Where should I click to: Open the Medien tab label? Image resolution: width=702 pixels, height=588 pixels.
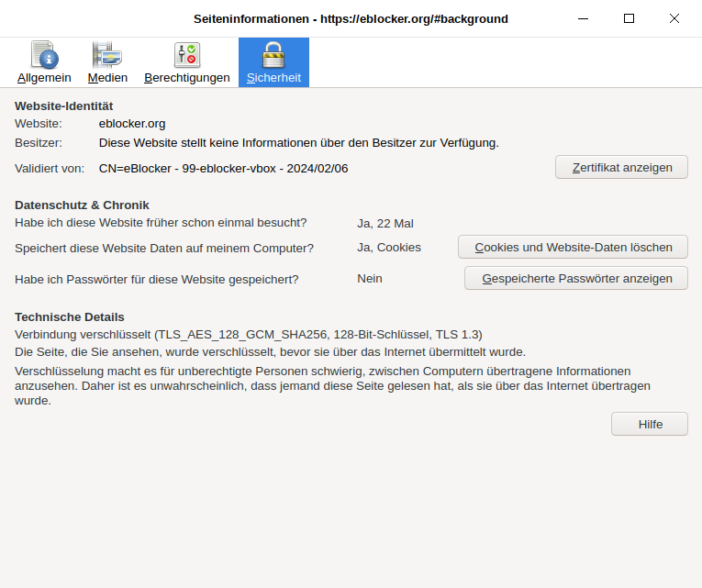coord(107,78)
